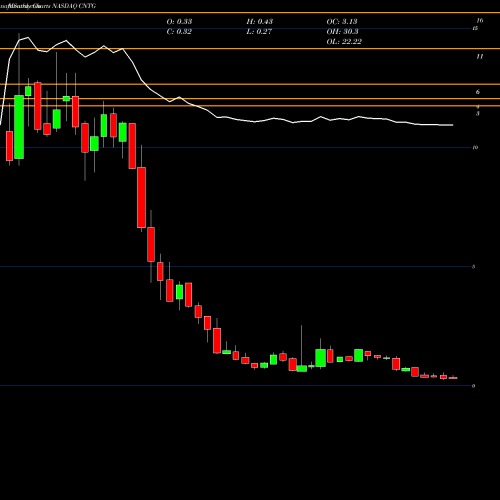Click the price axis label "0" on the right
Viewport: 500px width, 500px height.
(473, 386)
